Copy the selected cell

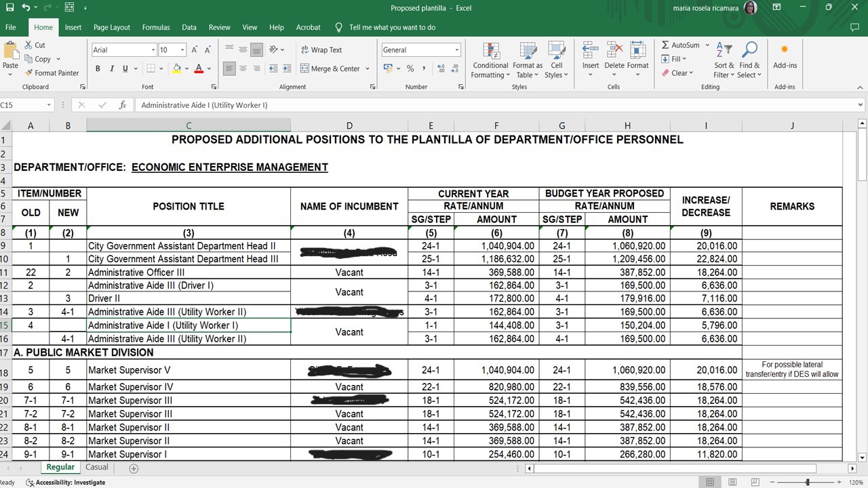click(38, 59)
